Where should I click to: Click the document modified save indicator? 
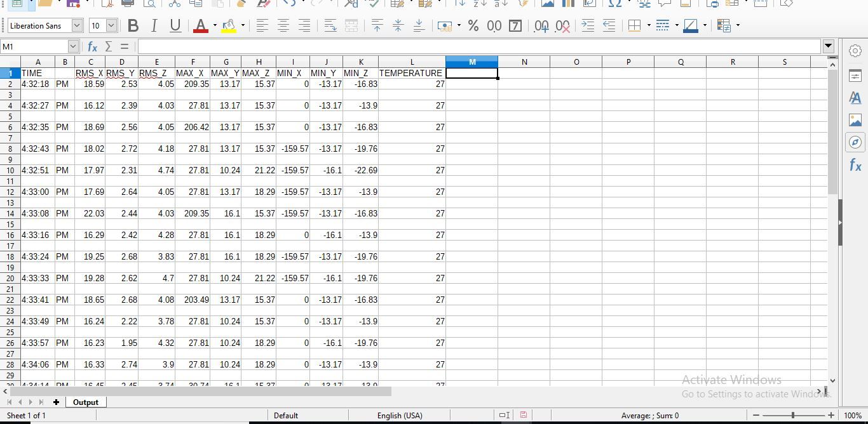click(x=524, y=415)
